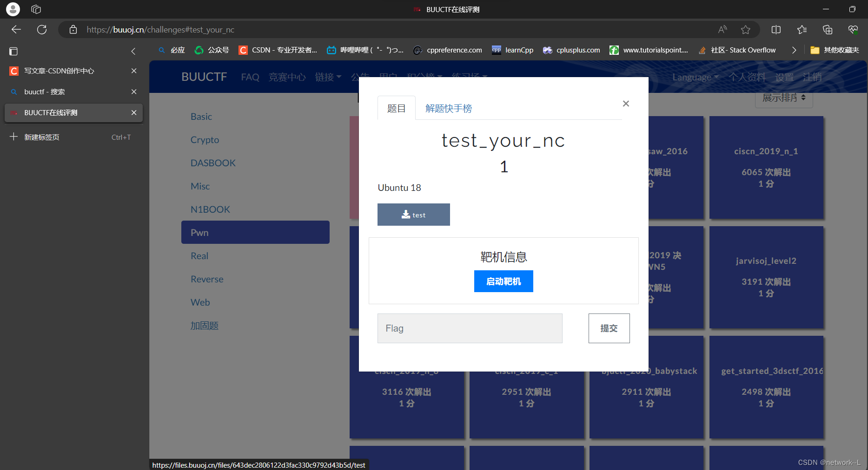This screenshot has height=470, width=868.
Task: Select the Reverse category
Action: 255,279
